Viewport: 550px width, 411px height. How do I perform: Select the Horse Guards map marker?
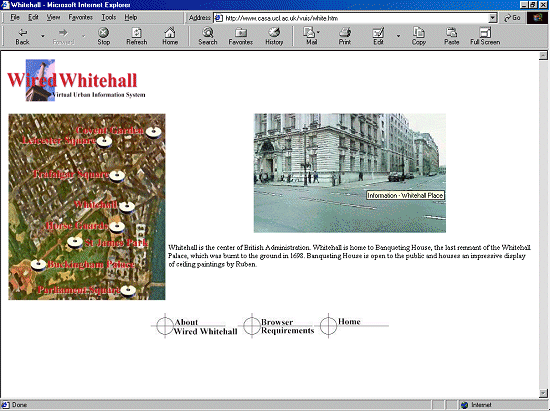[x=117, y=227]
